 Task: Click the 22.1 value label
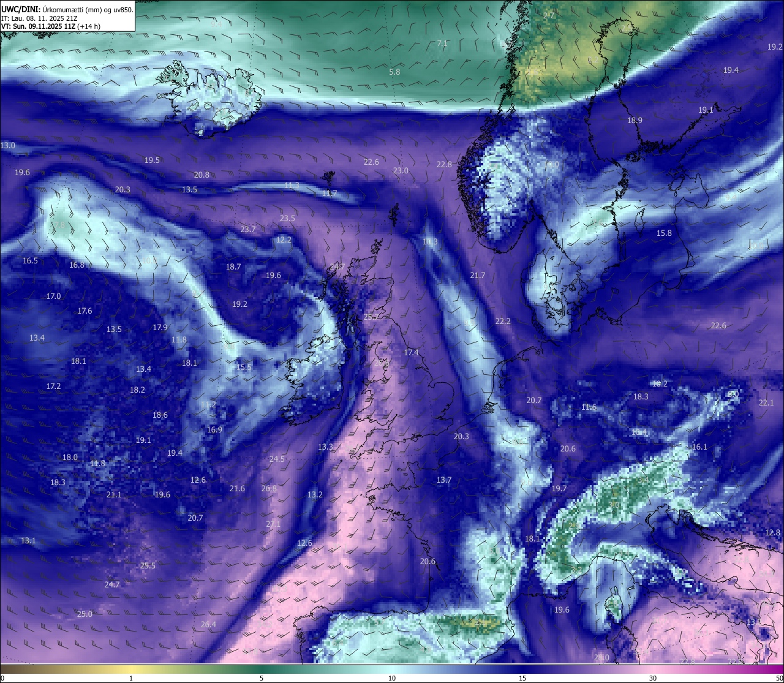pyautogui.click(x=766, y=402)
